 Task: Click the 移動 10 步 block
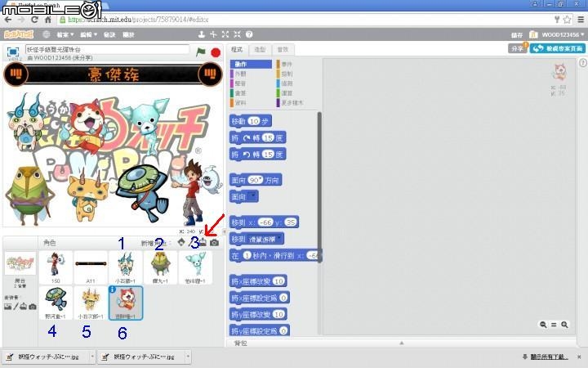251,121
